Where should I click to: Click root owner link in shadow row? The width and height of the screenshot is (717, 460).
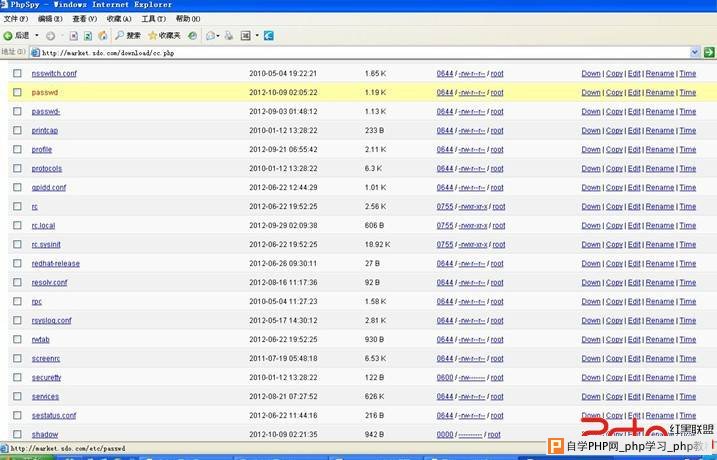pos(494,435)
